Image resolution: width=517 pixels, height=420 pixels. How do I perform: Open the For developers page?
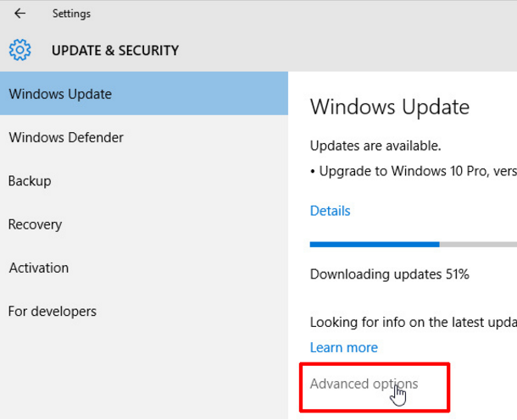[53, 312]
